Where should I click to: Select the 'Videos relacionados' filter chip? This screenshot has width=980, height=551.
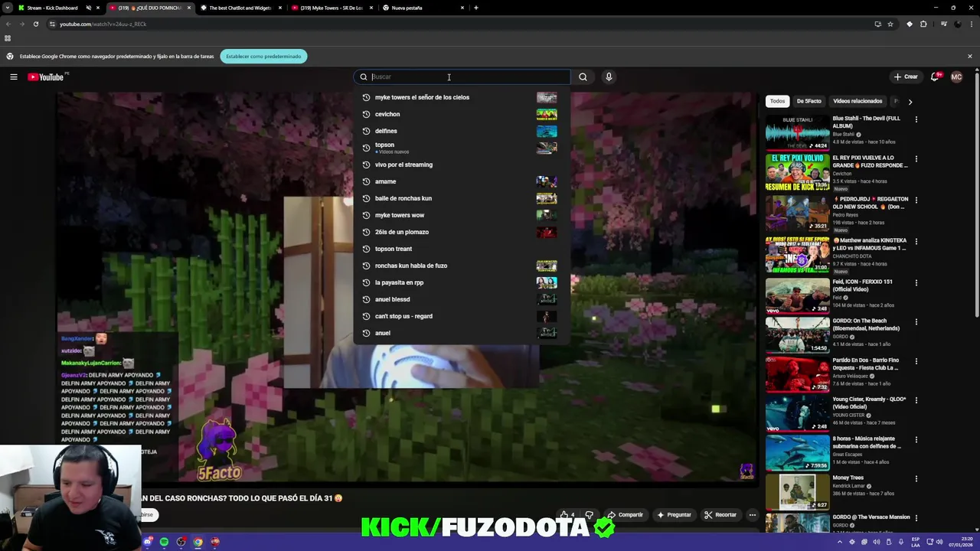point(857,101)
